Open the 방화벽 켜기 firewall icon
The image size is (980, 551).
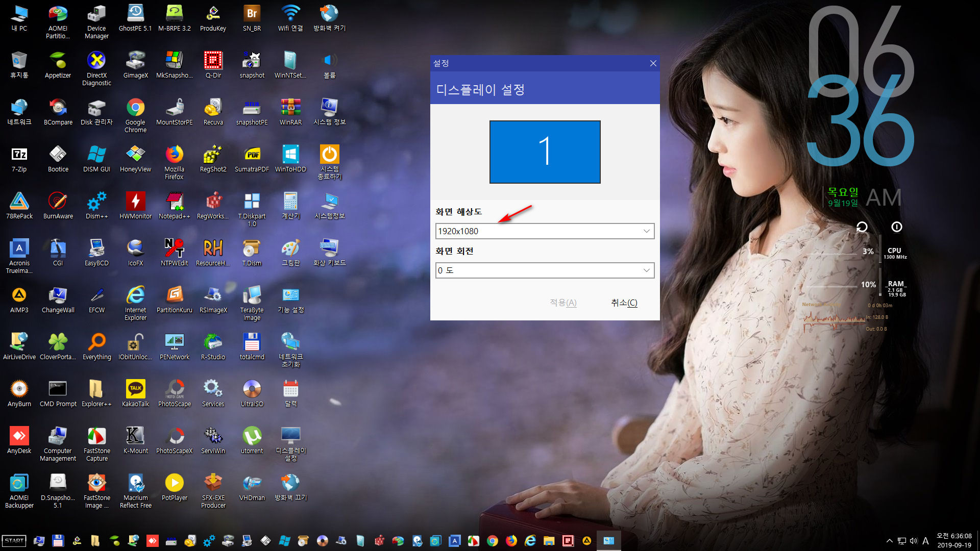click(x=329, y=18)
